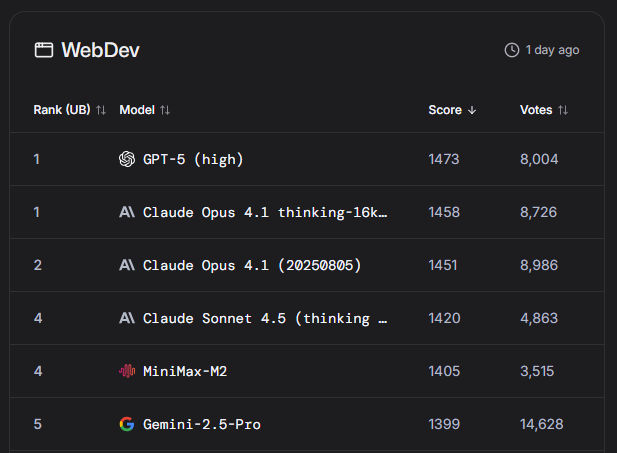Click Anthropic logo beside Claude Sonnet 4.5
Screen dimensions: 617x453
[x=127, y=318]
